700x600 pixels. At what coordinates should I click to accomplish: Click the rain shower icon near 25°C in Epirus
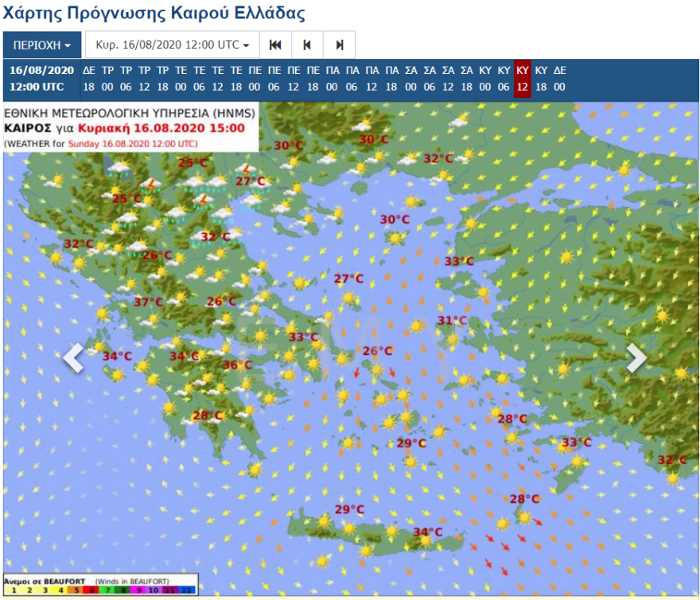pyautogui.click(x=119, y=169)
